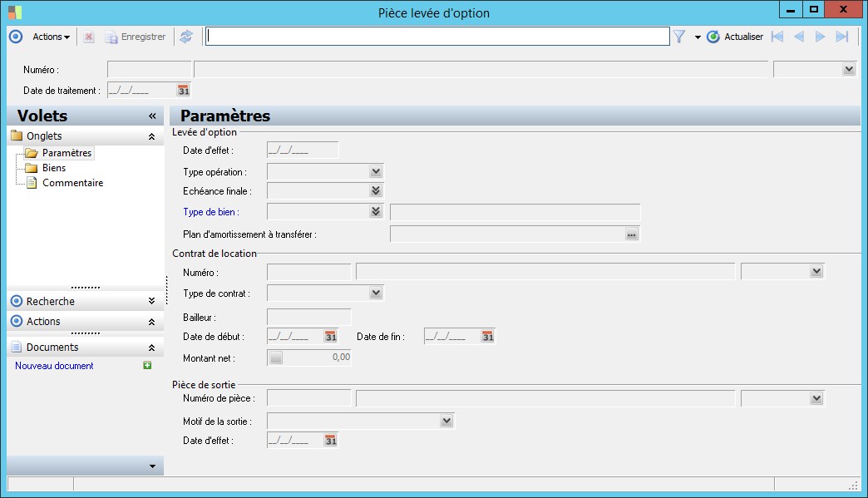Click the Actualiser refresh button
868x498 pixels.
(x=735, y=37)
